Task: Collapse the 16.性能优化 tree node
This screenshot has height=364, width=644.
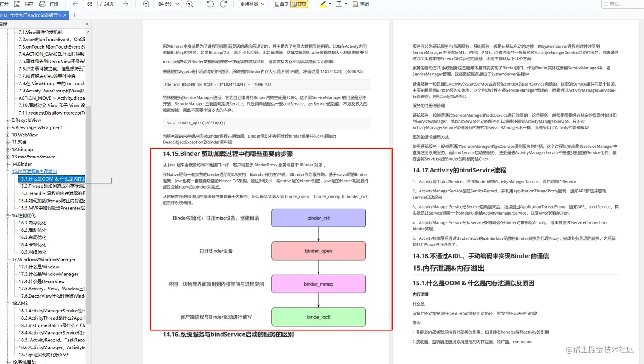Action: click(8, 216)
